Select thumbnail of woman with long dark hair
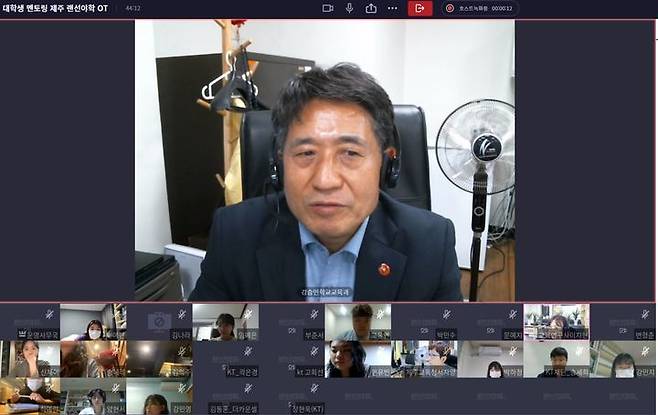Viewport: 658px width, 415px height. (x=358, y=359)
